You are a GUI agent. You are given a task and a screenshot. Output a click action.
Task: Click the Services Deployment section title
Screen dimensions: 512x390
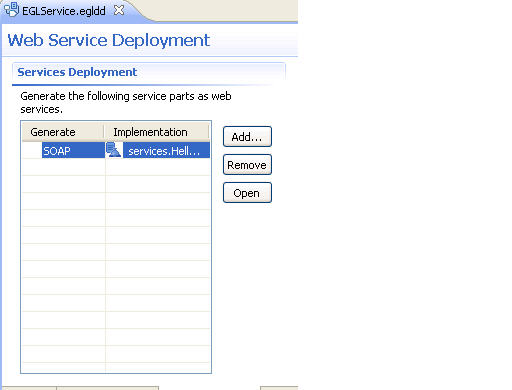tap(77, 72)
